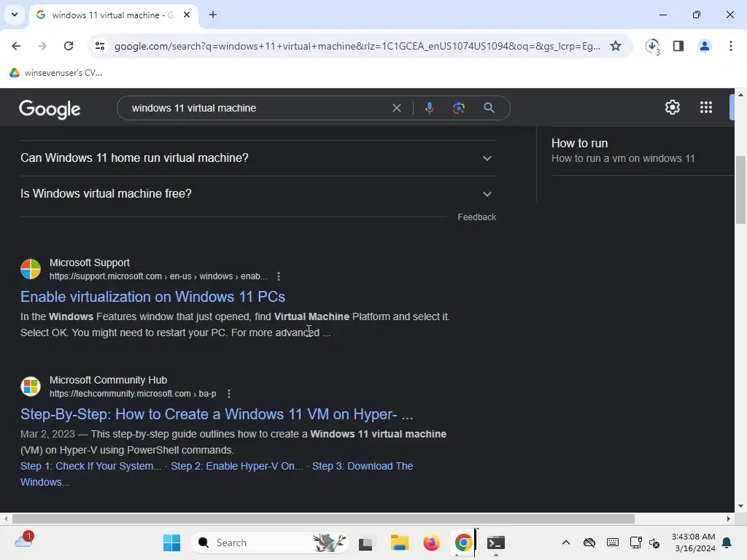Open the notification bell
Viewport: 747px width, 560px height.
[727, 542]
